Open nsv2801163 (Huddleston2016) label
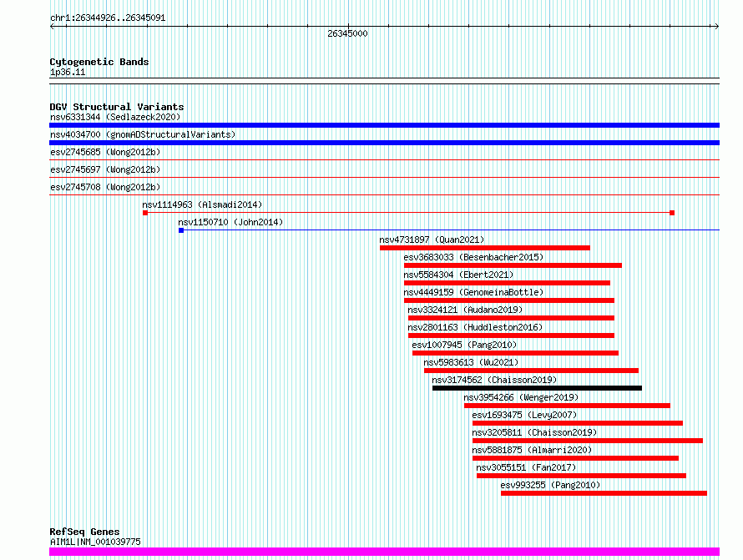The width and height of the screenshot is (743, 560). [475, 327]
